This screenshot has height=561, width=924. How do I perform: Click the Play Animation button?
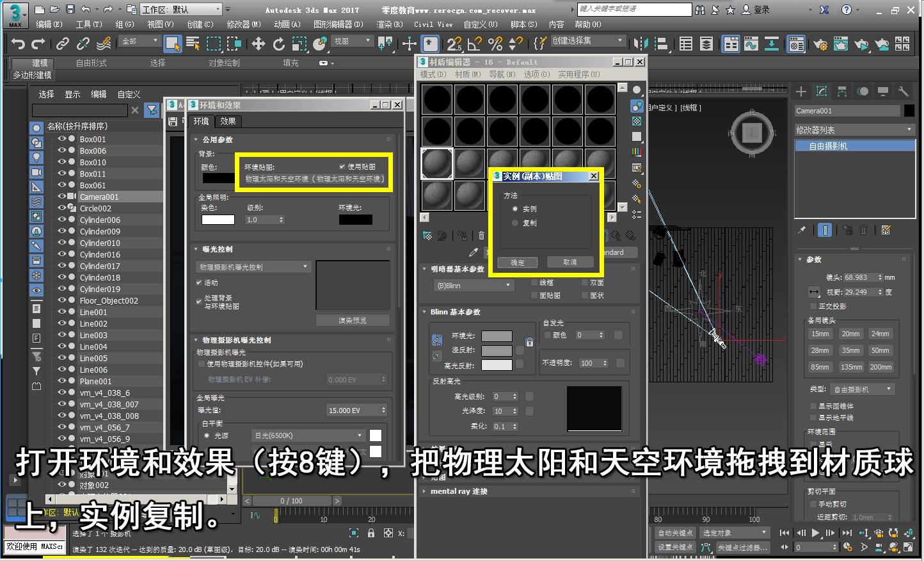816,532
